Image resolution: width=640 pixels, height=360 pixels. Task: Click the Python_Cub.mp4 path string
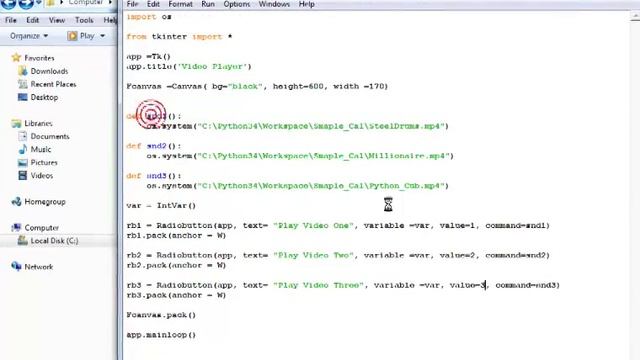[320, 185]
